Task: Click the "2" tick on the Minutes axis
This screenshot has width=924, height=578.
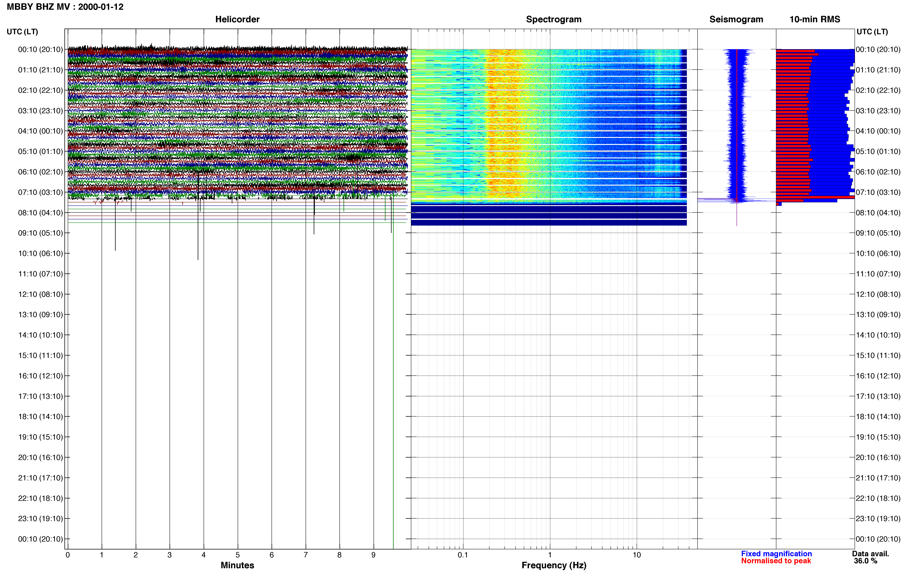Action: tap(136, 555)
